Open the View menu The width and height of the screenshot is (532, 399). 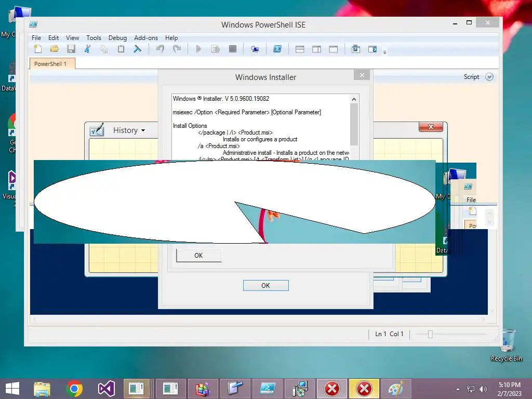click(72, 38)
